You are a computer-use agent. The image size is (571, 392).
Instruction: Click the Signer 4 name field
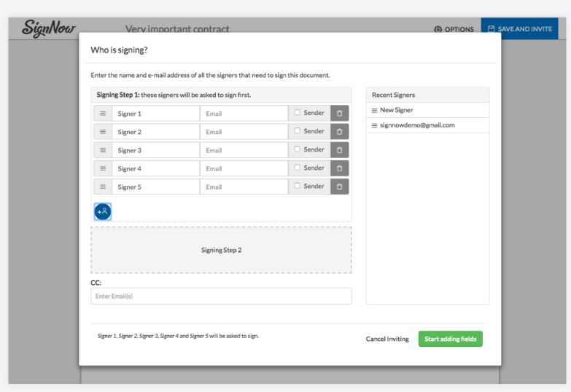[155, 168]
